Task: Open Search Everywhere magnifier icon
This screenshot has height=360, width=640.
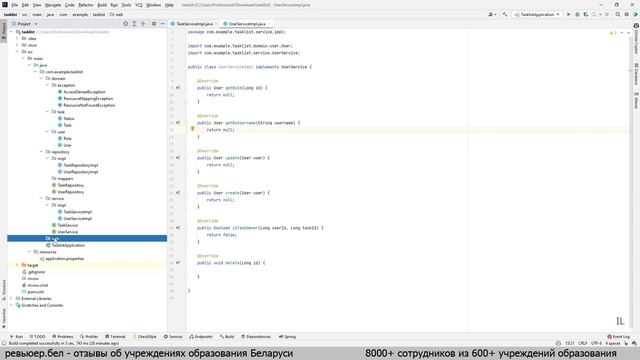Action: [x=618, y=14]
